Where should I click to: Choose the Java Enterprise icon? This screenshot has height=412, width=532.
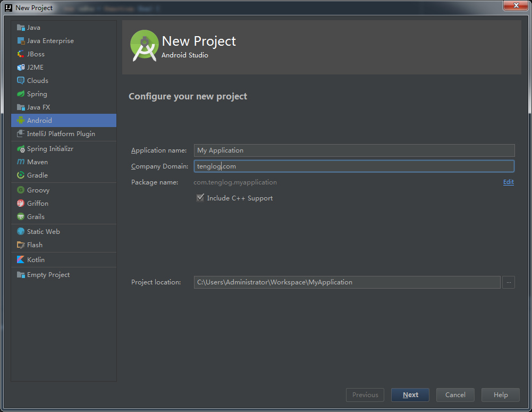(21, 41)
